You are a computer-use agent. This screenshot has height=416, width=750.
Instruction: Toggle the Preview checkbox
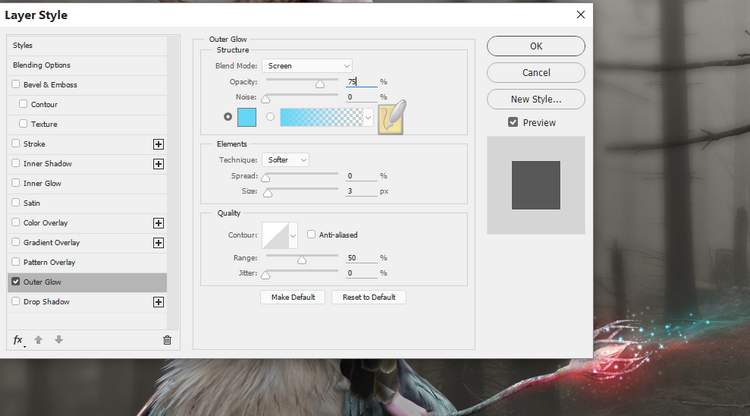(x=513, y=122)
